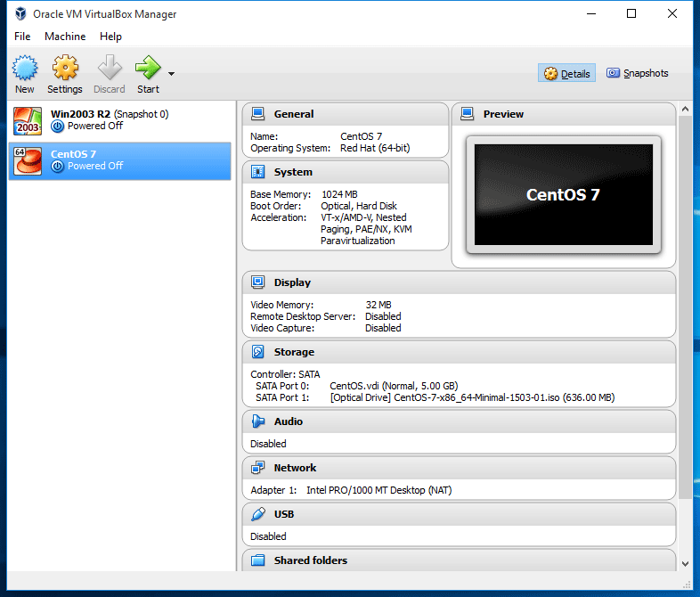
Task: Click the Shared folders section icon
Action: pos(258,560)
